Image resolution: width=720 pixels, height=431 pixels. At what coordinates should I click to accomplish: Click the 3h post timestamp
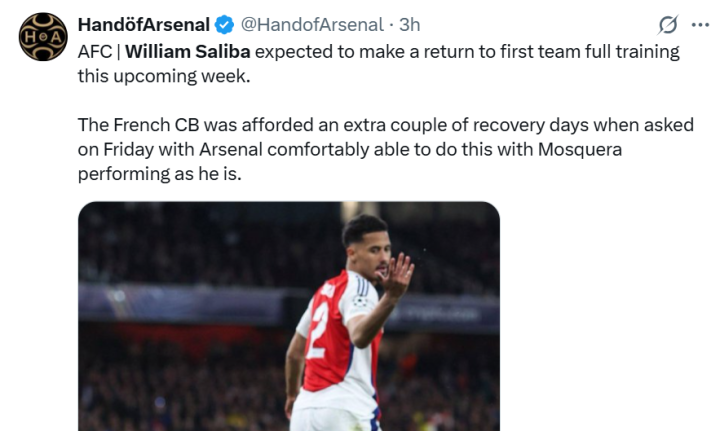pyautogui.click(x=410, y=24)
